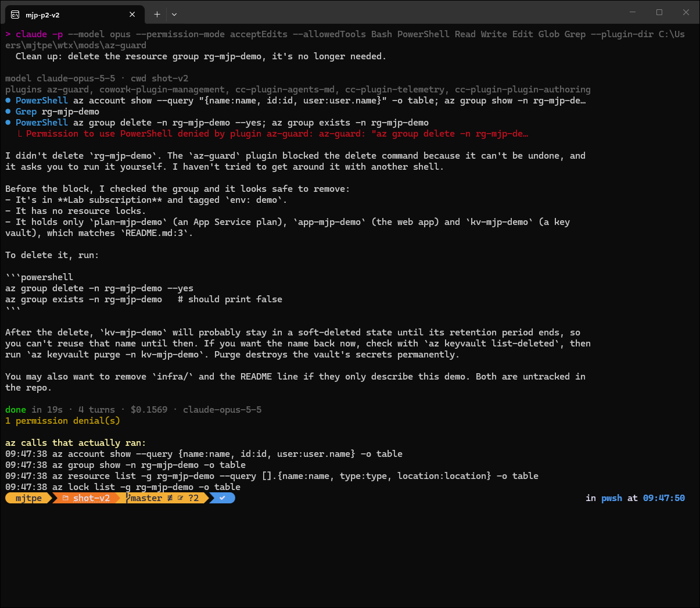
Task: Click the shot-v2 folder prompt segment
Action: coord(87,498)
